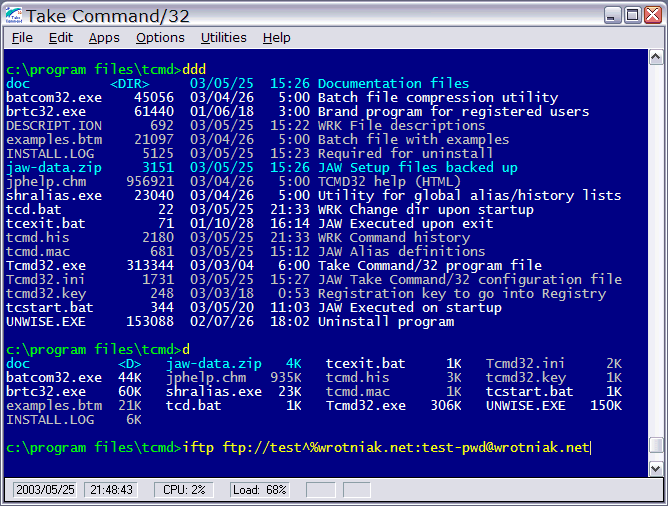The image size is (668, 506).
Task: Minimize the Take Command window
Action: click(612, 15)
